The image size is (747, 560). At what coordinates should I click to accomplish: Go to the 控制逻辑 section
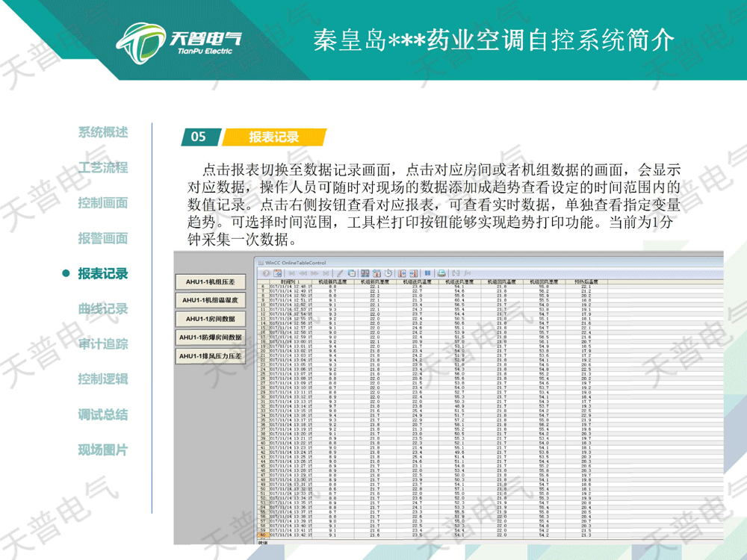103,379
